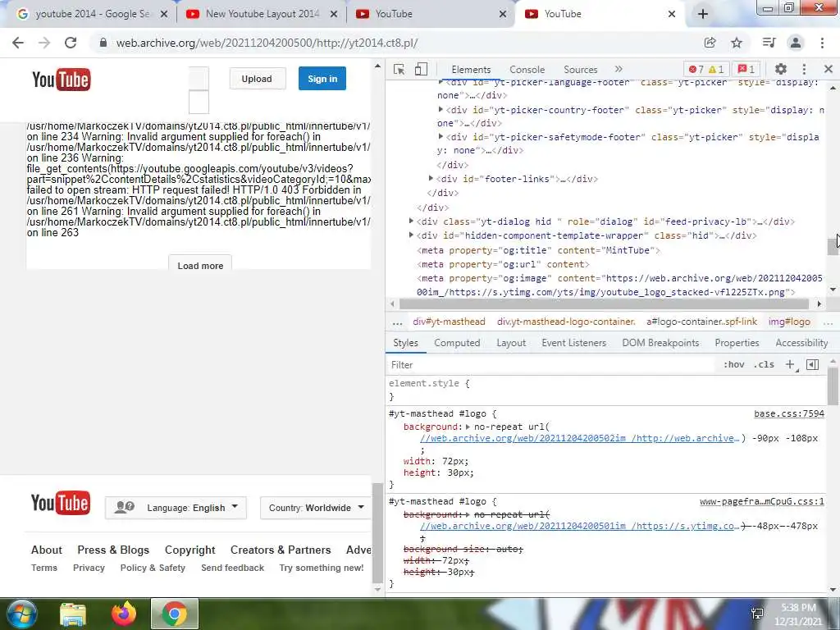The width and height of the screenshot is (840, 630).
Task: Expand the yt-picker-country-footer div node
Action: pos(441,109)
